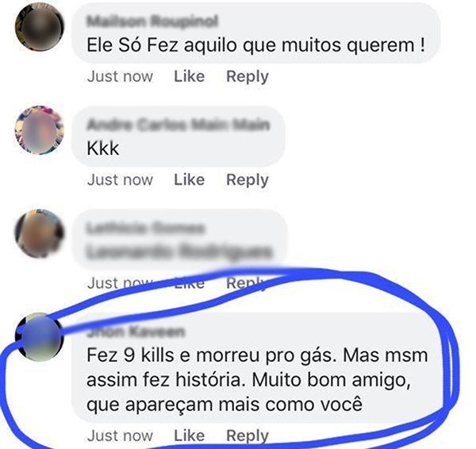This screenshot has height=449, width=476.
Task: Reply to the "Ele Só Fez aquilo" comment
Action: tap(248, 77)
